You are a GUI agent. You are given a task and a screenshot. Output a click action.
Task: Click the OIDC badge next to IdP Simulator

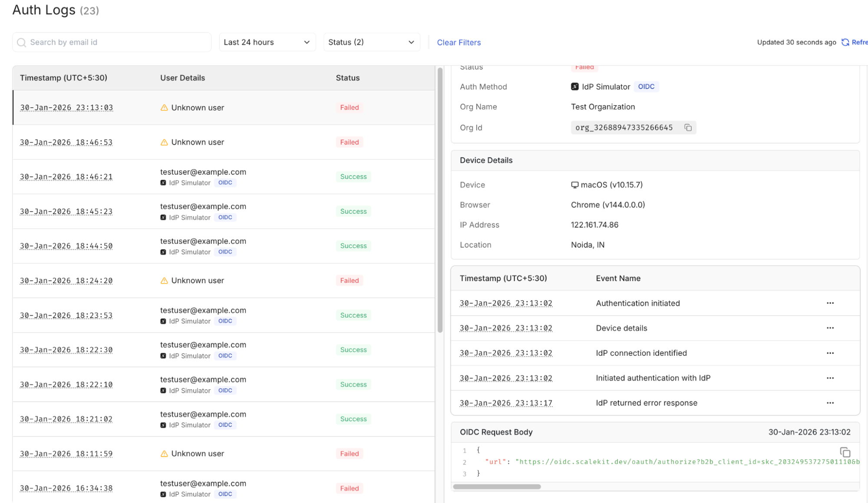[x=646, y=86]
